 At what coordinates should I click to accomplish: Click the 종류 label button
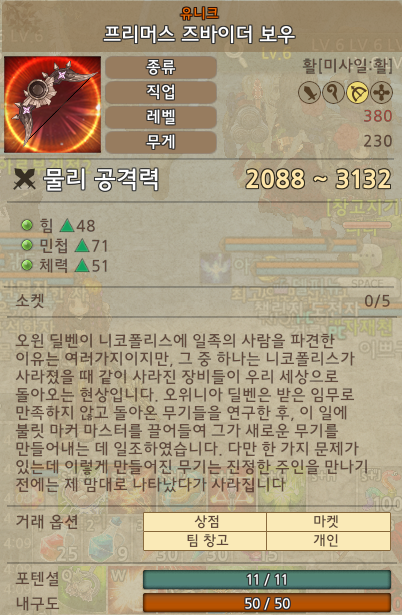point(161,67)
